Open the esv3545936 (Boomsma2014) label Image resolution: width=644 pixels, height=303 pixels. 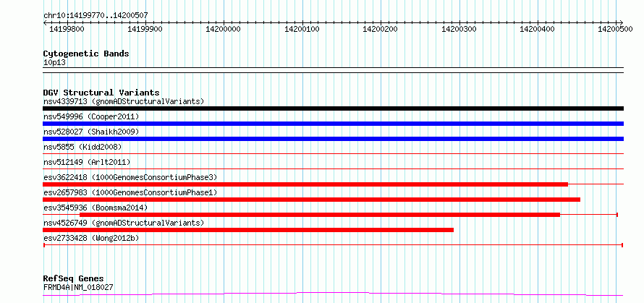click(x=96, y=208)
